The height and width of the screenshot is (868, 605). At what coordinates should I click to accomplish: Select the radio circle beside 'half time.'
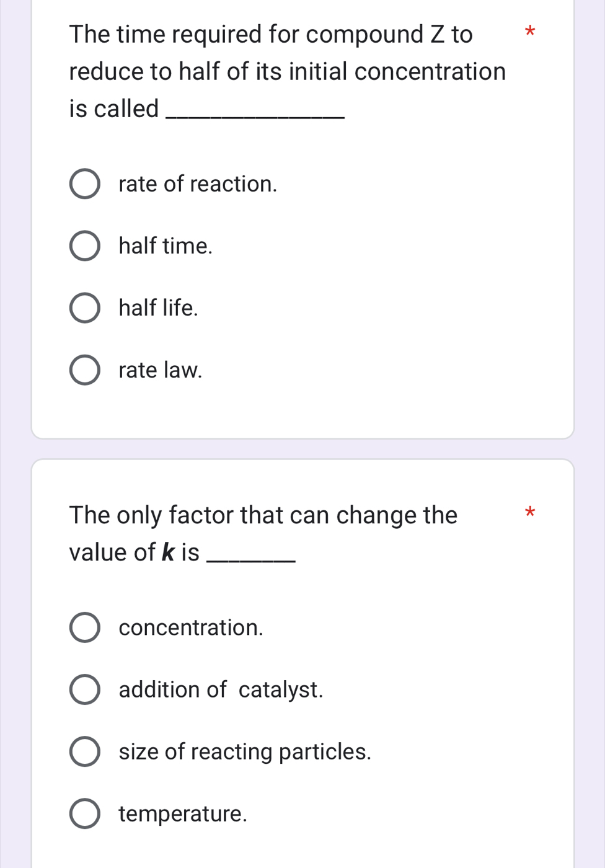coord(84,246)
